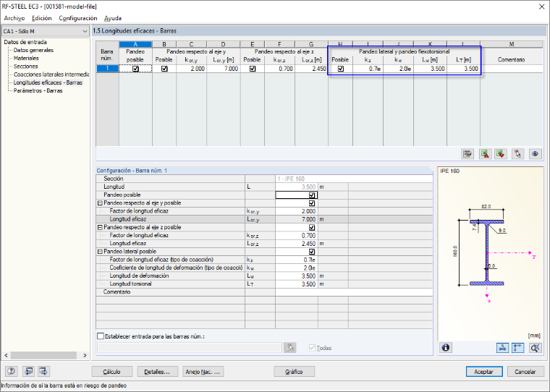550x392 pixels.
Task: Click the Cálculo button
Action: tap(112, 372)
